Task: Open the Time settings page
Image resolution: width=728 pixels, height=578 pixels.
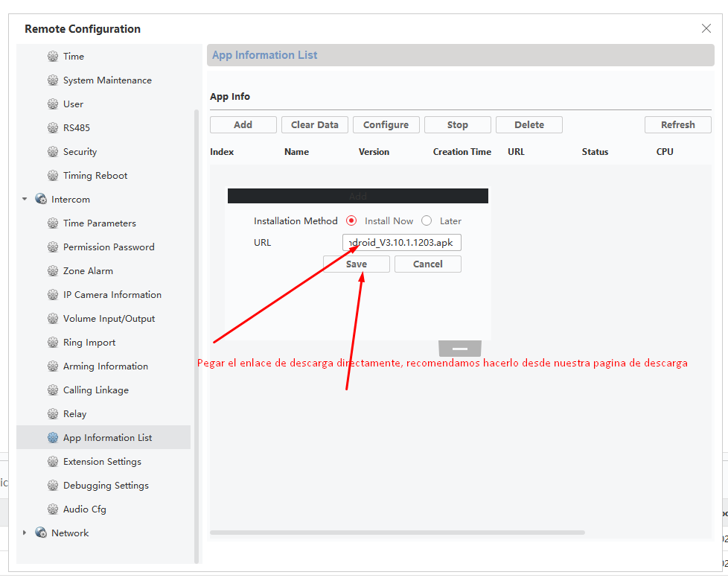Action: point(74,56)
